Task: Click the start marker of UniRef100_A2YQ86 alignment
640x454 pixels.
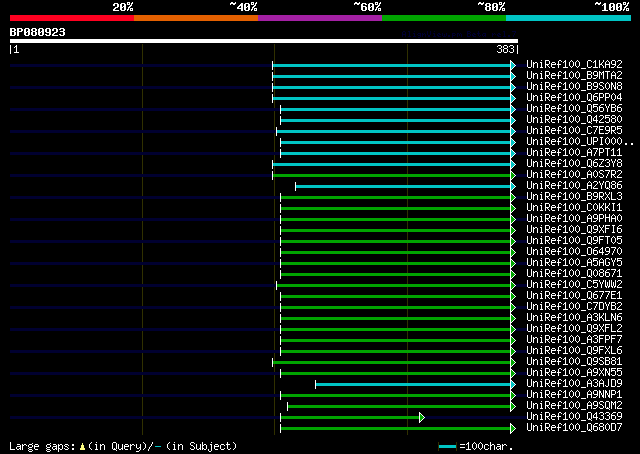Action: click(296, 187)
